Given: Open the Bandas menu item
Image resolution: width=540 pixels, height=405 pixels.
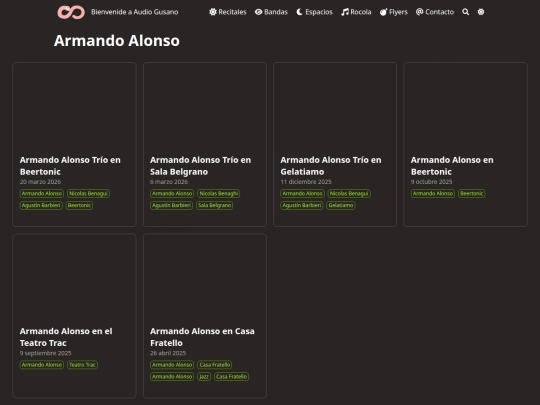Looking at the screenshot, I should pyautogui.click(x=271, y=12).
